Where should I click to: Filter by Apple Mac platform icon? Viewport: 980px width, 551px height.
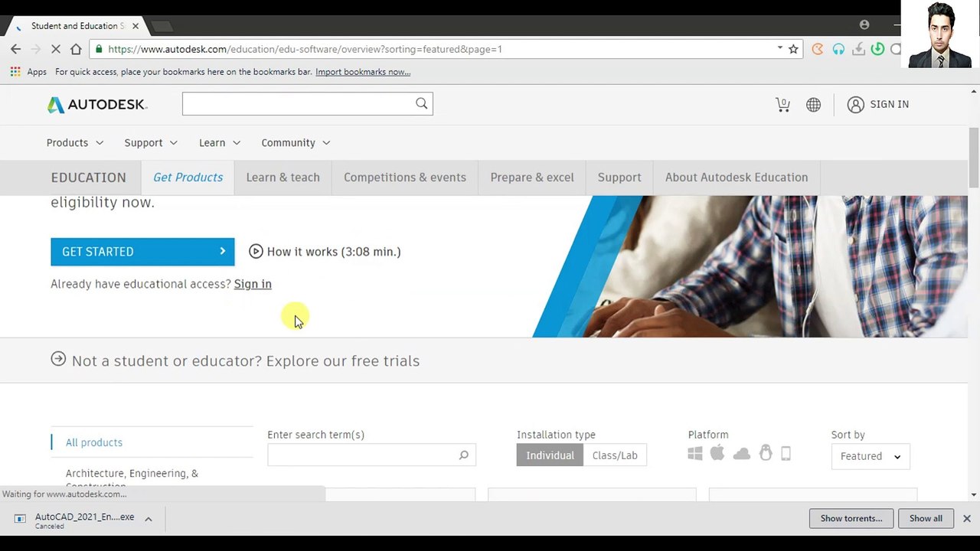[x=717, y=453]
